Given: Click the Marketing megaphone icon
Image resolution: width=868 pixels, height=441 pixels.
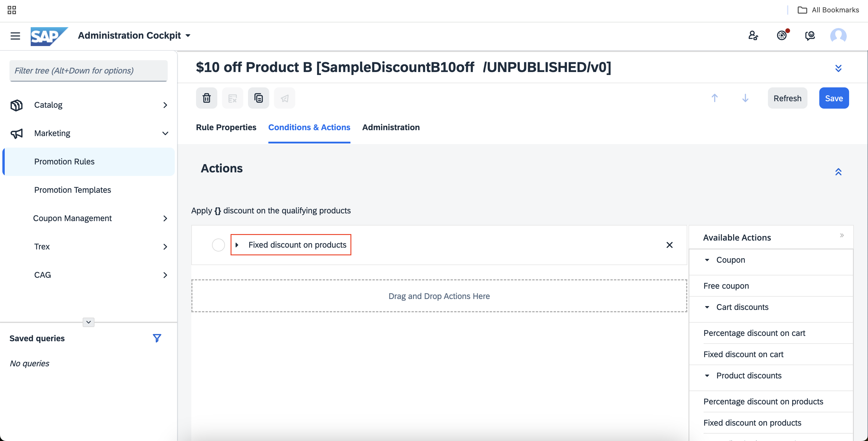Looking at the screenshot, I should coord(17,133).
